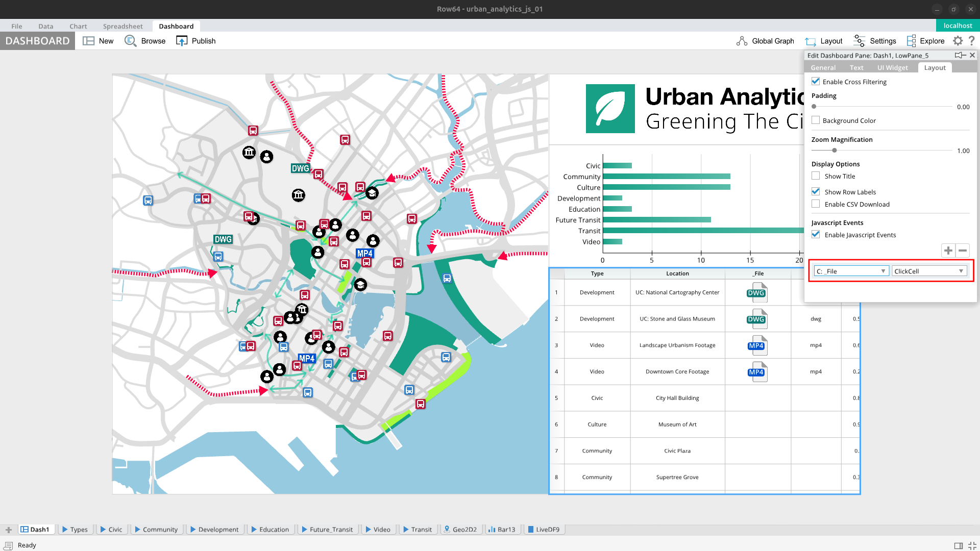Click the Publish upload icon
The width and height of the screenshot is (980, 551).
[x=182, y=41]
